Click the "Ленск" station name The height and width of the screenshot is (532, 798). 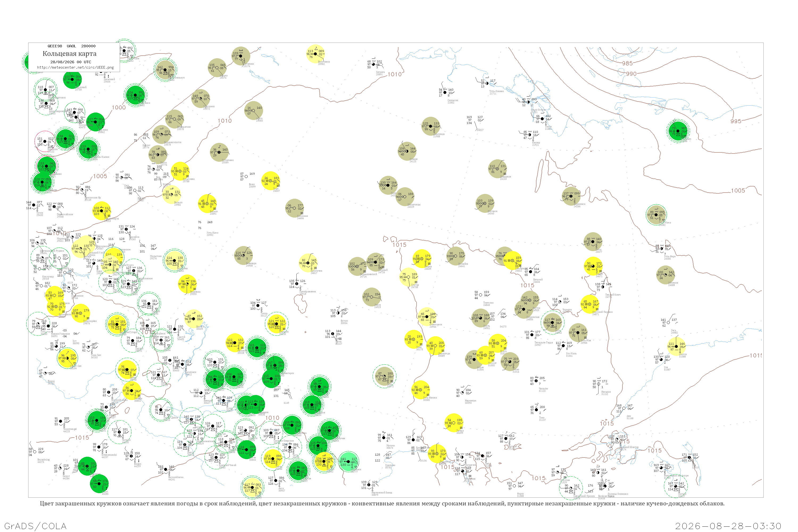pos(377,305)
